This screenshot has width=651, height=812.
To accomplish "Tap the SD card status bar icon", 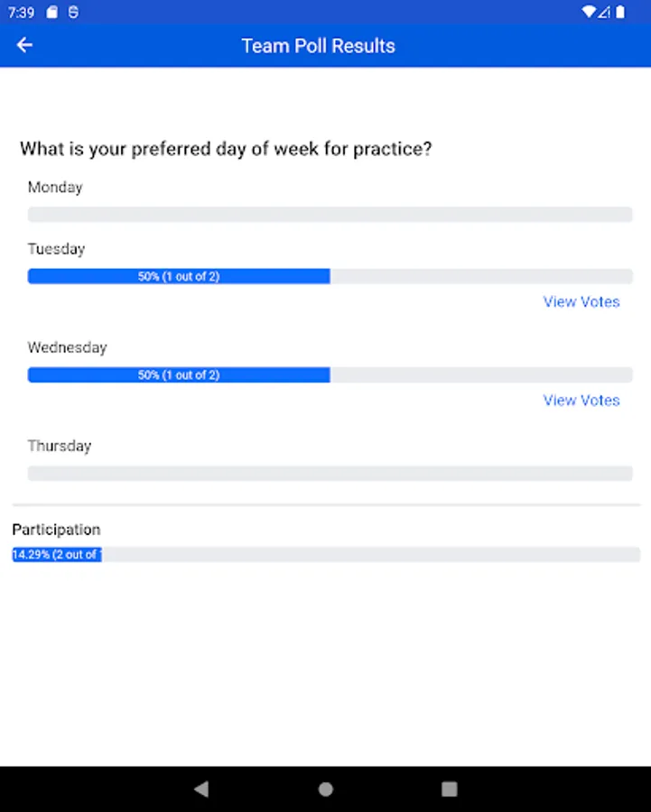I will coord(52,13).
